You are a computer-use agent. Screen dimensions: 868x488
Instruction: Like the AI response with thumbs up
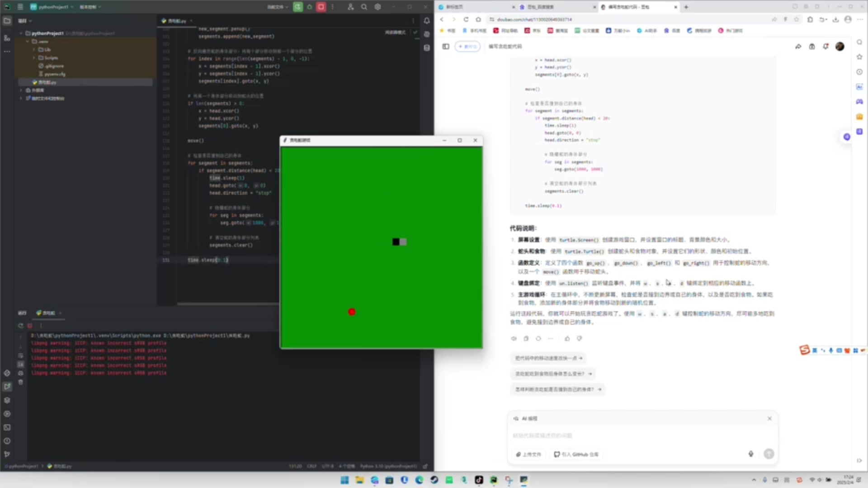(567, 338)
